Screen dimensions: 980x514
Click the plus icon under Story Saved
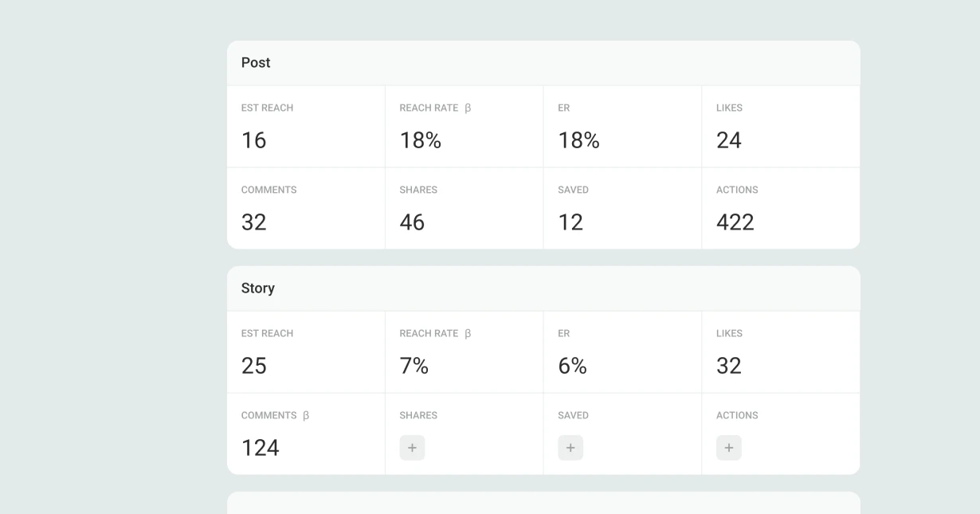click(x=570, y=448)
